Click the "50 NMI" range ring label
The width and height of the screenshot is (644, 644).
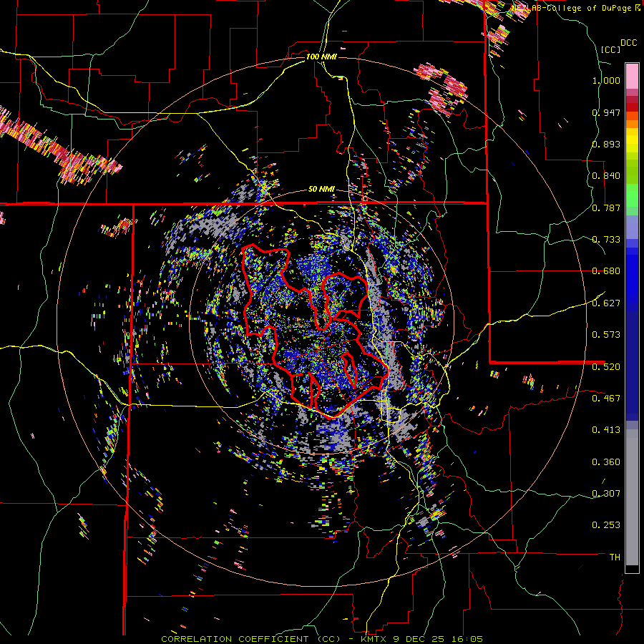[321, 190]
